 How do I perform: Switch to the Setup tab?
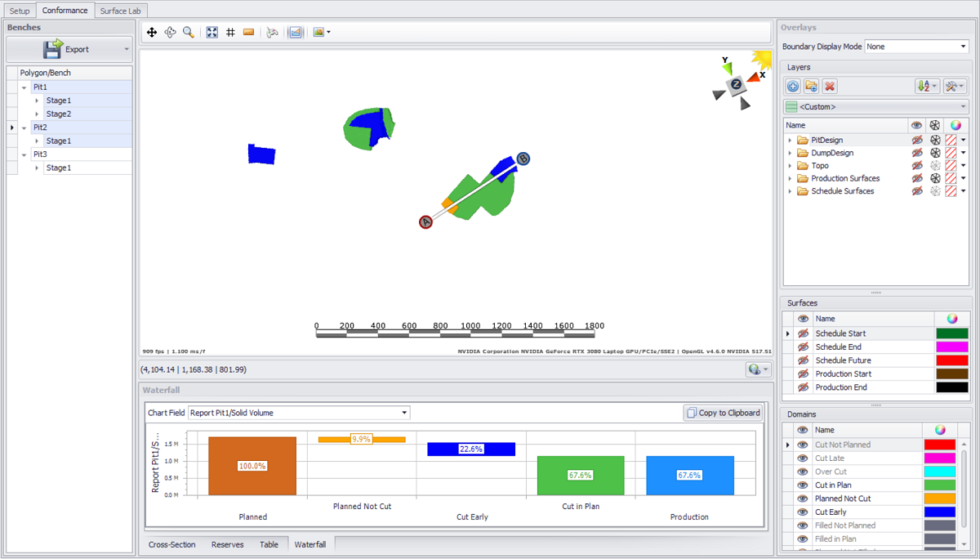pos(20,11)
